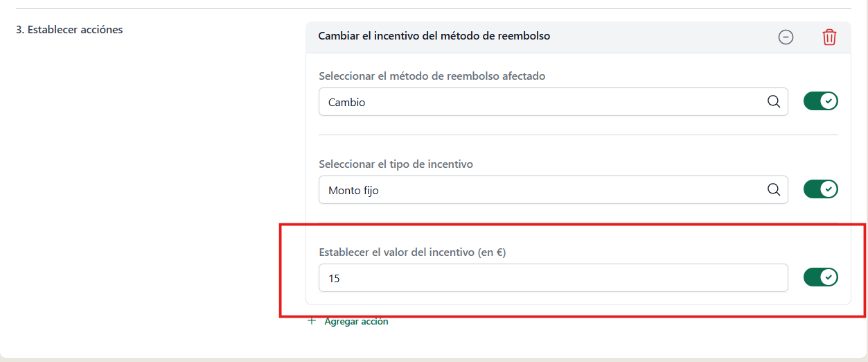The width and height of the screenshot is (868, 362).
Task: Click the magnifier icon in Cambio field
Action: pos(774,101)
